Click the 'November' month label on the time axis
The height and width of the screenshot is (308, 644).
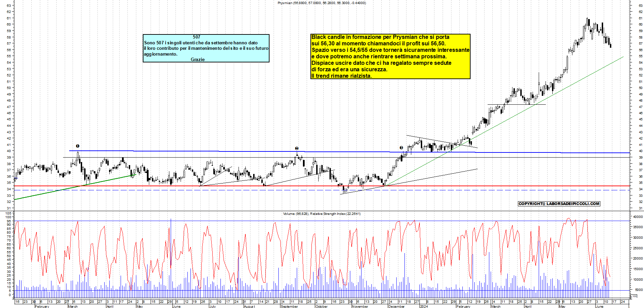(x=360, y=306)
